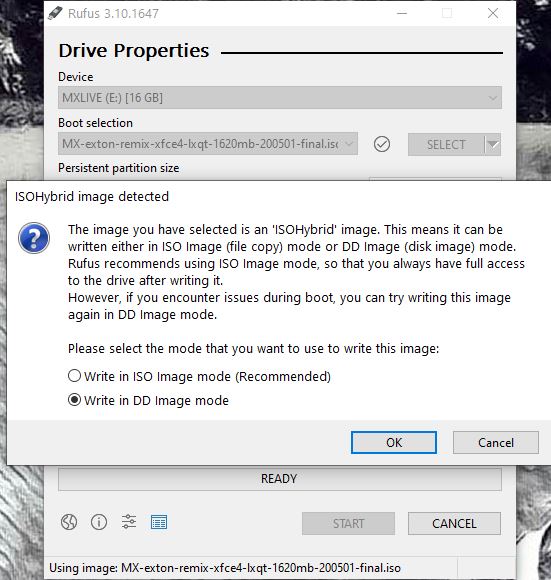Show the log window icon
The height and width of the screenshot is (580, 551).
[159, 522]
